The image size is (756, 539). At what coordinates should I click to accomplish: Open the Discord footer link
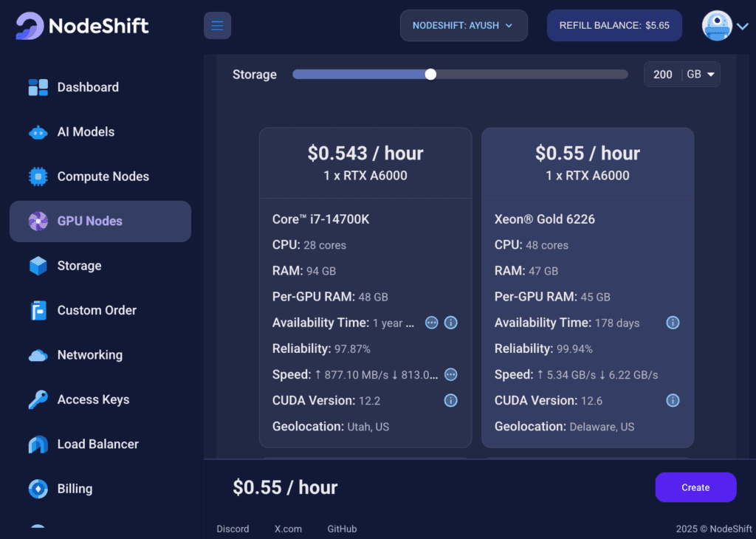(x=233, y=529)
